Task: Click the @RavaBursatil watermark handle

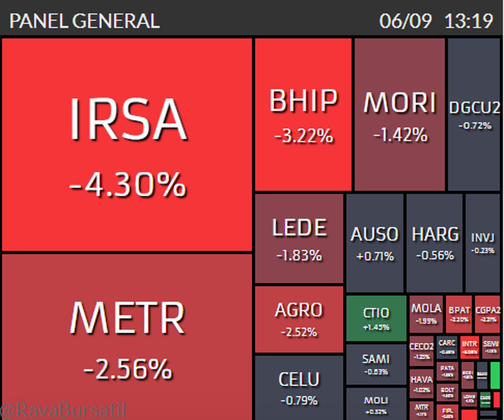Action: tap(63, 411)
